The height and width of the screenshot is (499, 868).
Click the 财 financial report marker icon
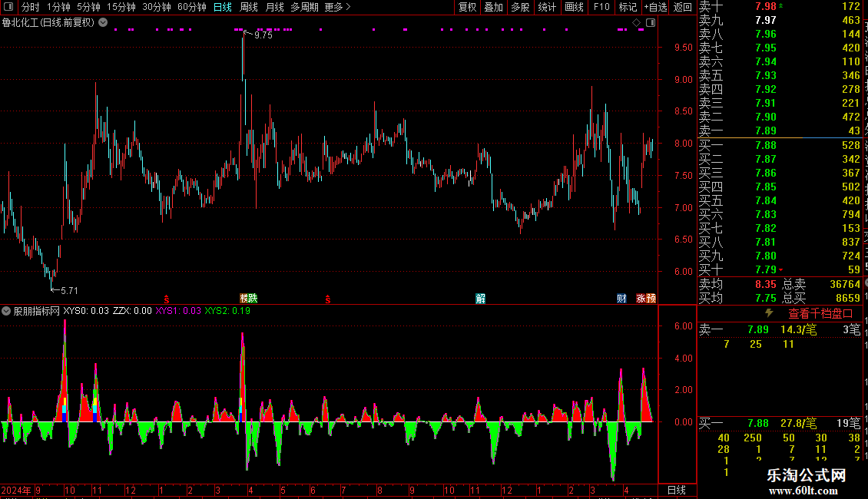click(621, 299)
